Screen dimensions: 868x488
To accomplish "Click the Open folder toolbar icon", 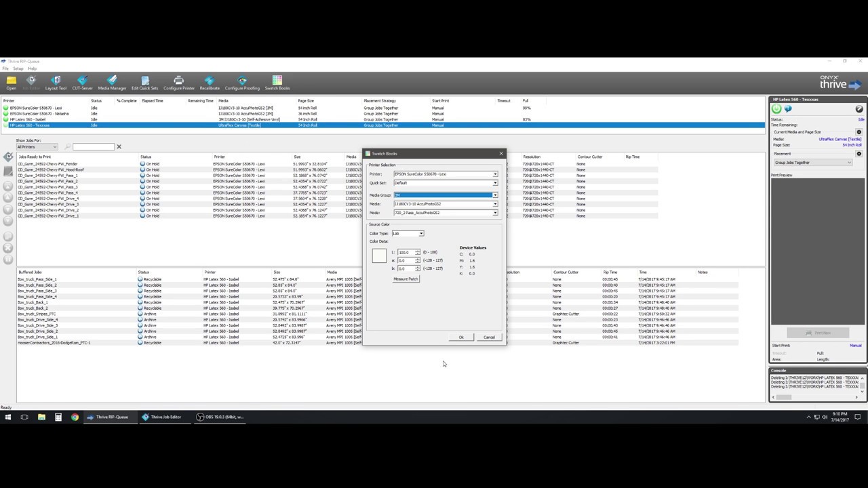I will [x=11, y=83].
